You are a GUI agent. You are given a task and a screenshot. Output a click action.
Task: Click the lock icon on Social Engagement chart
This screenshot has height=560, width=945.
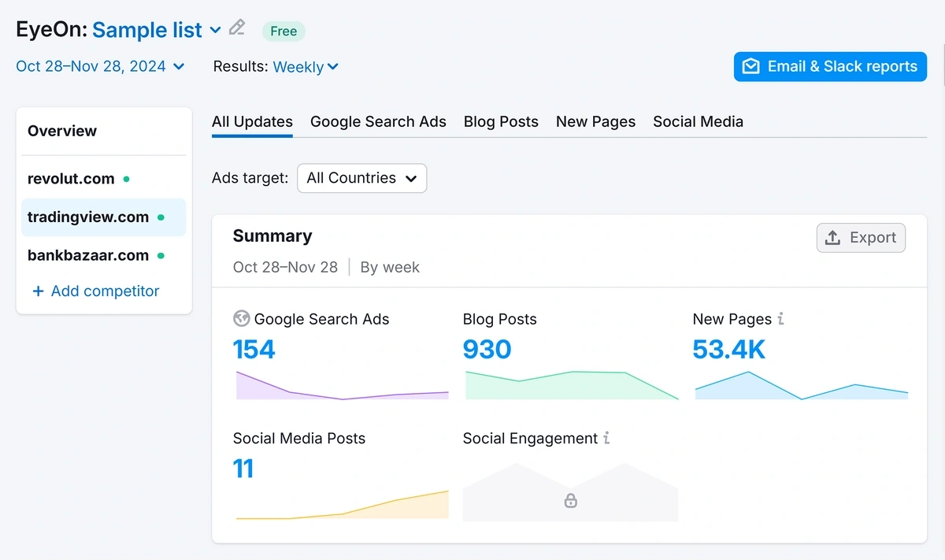[x=569, y=500]
